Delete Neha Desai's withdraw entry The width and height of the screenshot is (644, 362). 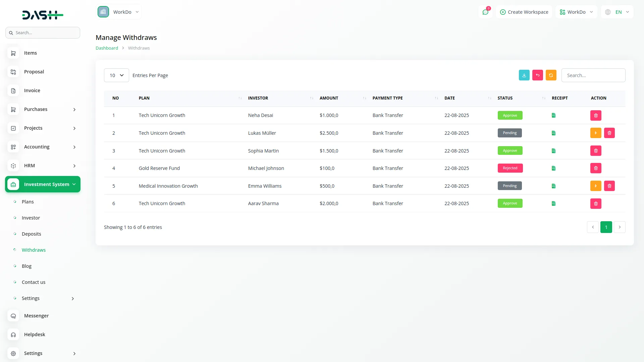pos(596,116)
